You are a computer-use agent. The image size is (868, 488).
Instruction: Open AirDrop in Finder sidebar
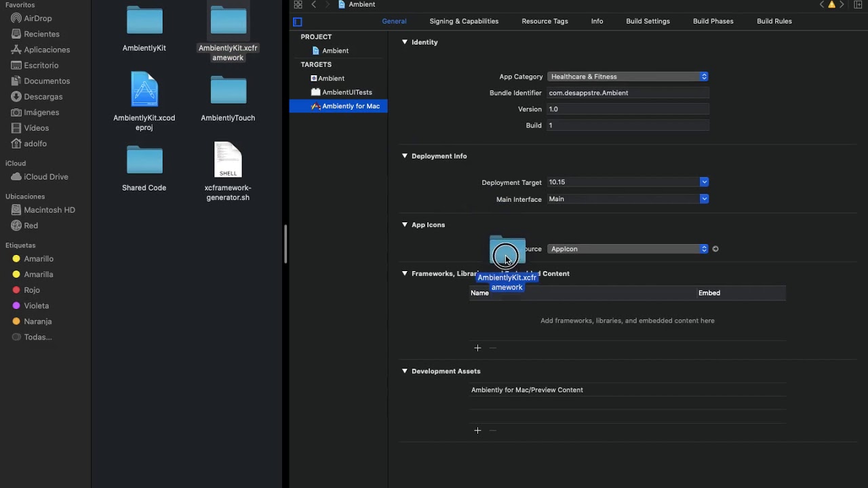[x=32, y=18]
